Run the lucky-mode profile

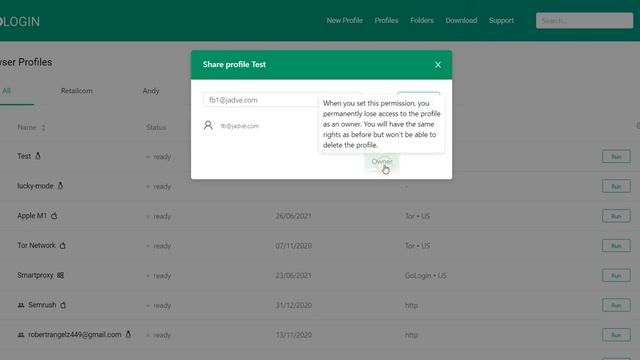tap(616, 186)
